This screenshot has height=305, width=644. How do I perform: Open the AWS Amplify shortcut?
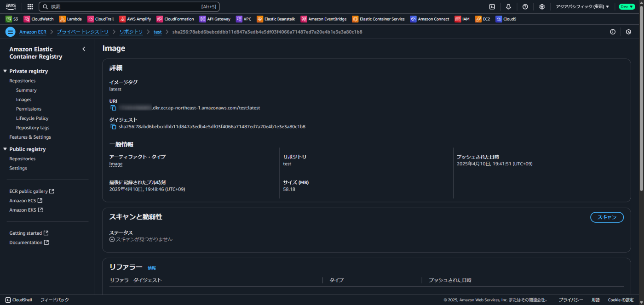136,19
